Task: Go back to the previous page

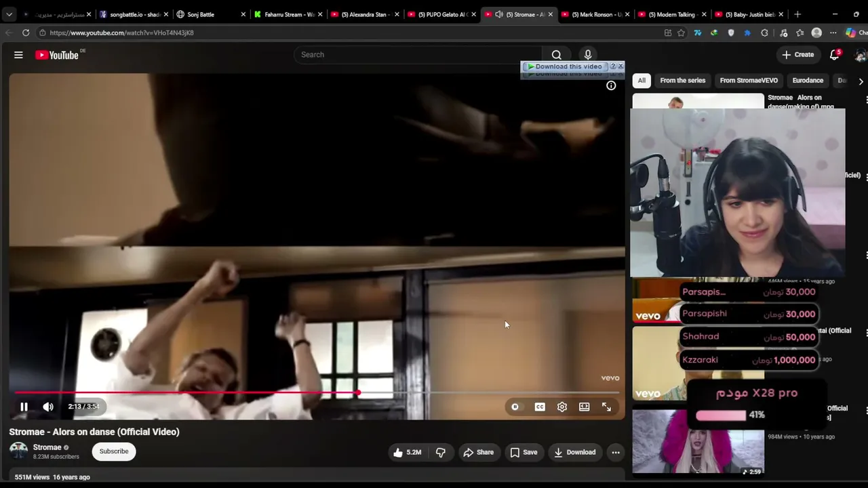Action: pyautogui.click(x=9, y=33)
